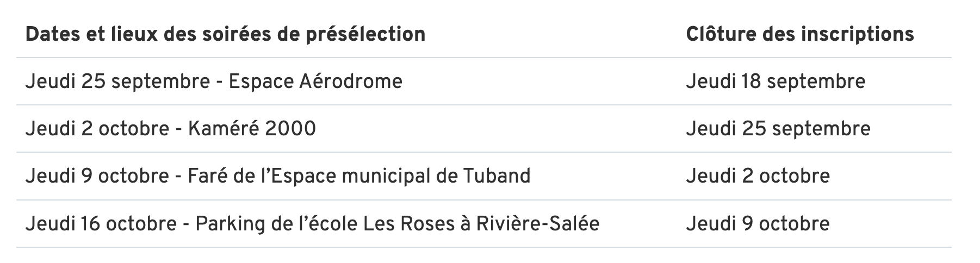Select the Faré de l'Espace municipal entry
The width and height of the screenshot is (980, 263).
pyautogui.click(x=277, y=176)
